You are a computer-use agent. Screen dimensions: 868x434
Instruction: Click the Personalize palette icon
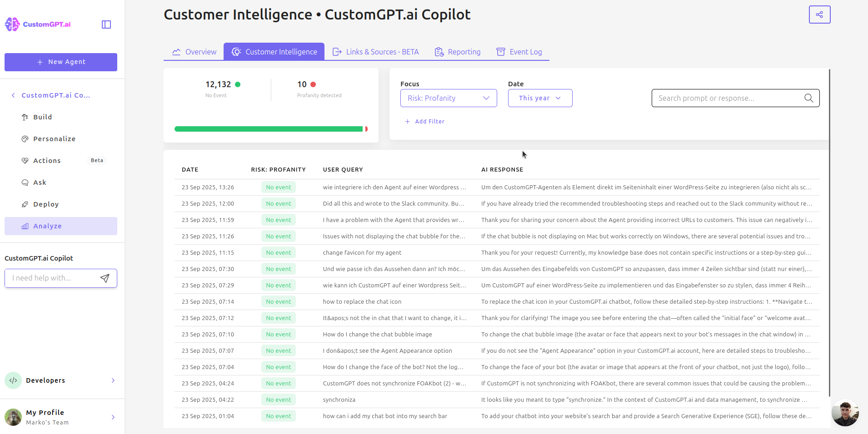pos(25,139)
